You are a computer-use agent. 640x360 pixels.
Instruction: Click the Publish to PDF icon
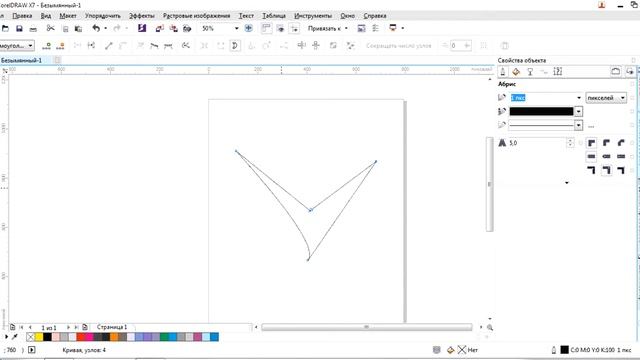click(187, 28)
